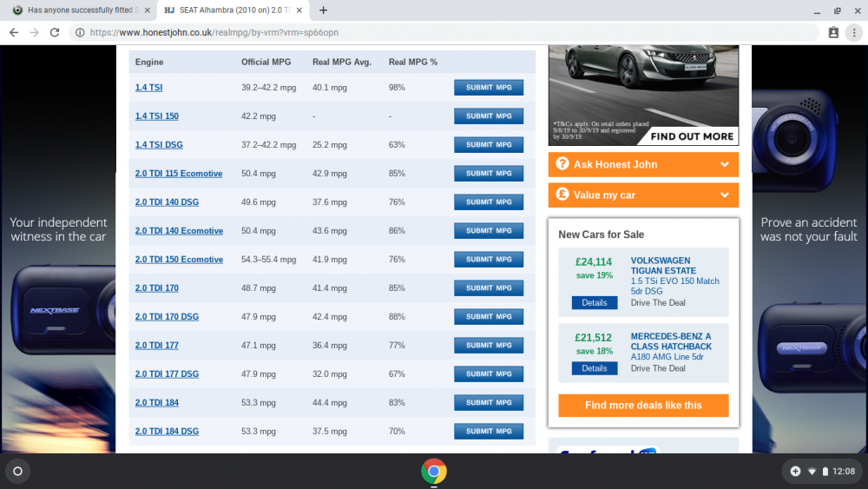This screenshot has height=489, width=868.
Task: Open the 2.0 TDI 140 DSG link
Action: pyautogui.click(x=167, y=202)
